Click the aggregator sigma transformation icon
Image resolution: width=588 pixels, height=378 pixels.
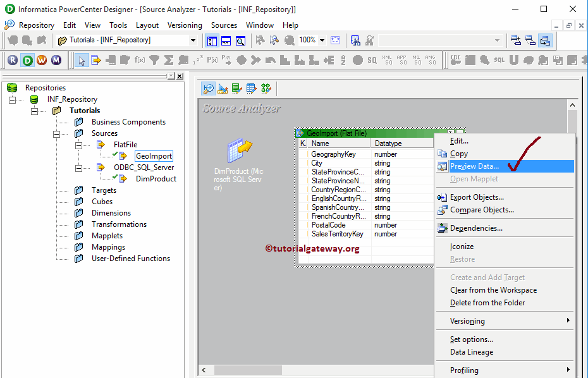169,60
